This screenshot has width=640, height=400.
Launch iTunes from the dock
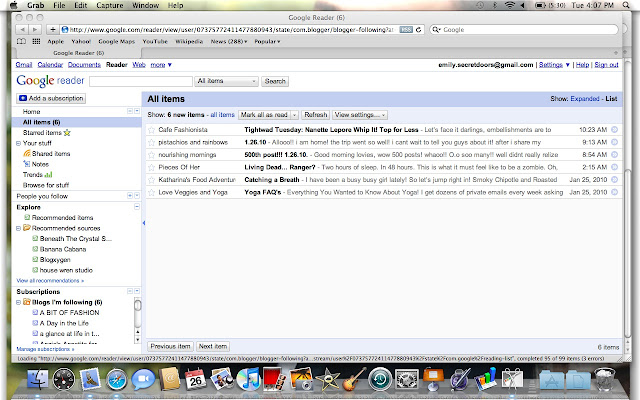248,379
